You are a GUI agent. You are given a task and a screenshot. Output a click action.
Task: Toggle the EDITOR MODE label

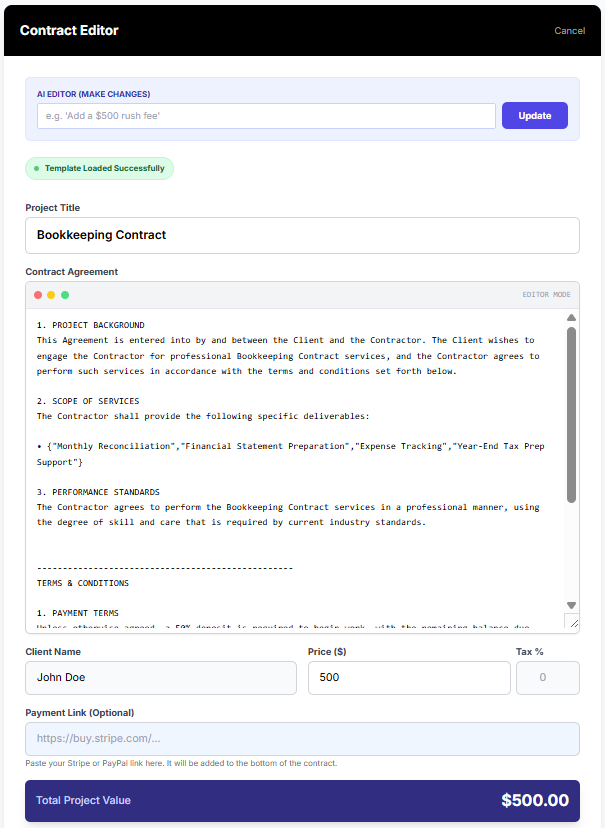point(548,295)
